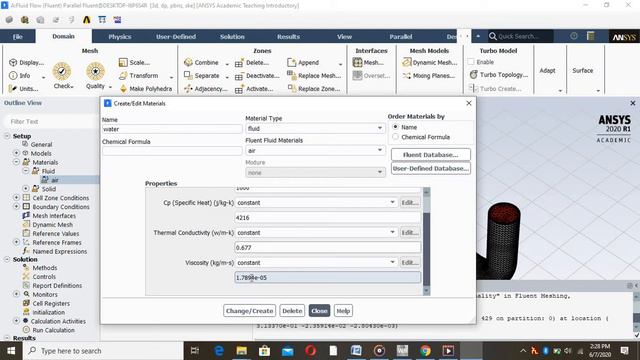Click the Windows Start button
640x360 pixels.
[x=11, y=351]
